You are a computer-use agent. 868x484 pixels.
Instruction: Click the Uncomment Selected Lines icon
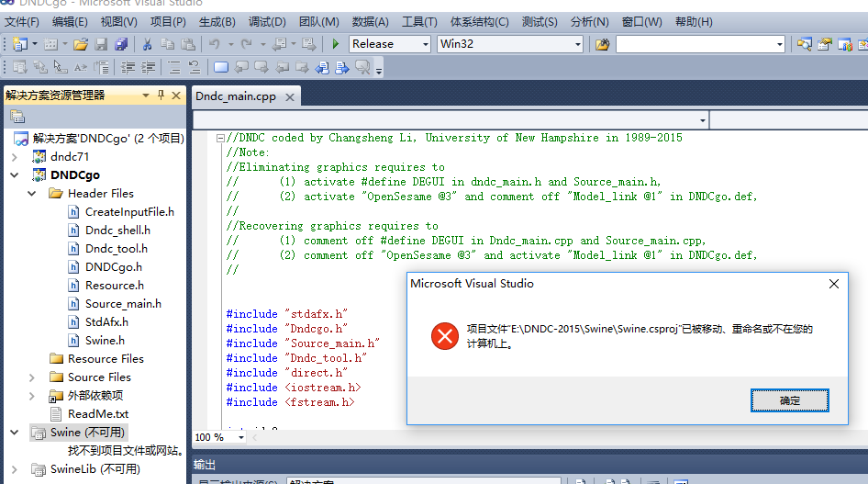pyautogui.click(x=195, y=68)
